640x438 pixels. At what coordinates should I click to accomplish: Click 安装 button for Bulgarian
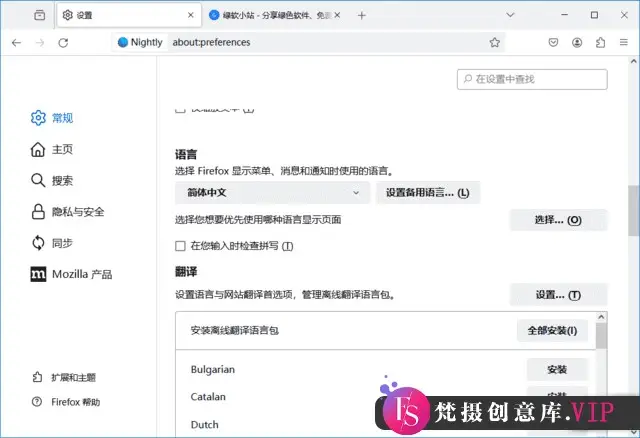click(557, 369)
